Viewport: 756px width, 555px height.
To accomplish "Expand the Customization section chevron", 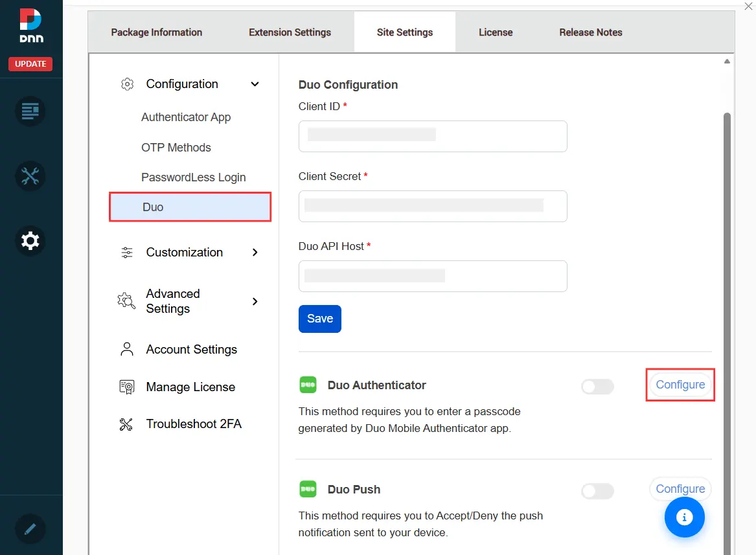I will tap(255, 252).
